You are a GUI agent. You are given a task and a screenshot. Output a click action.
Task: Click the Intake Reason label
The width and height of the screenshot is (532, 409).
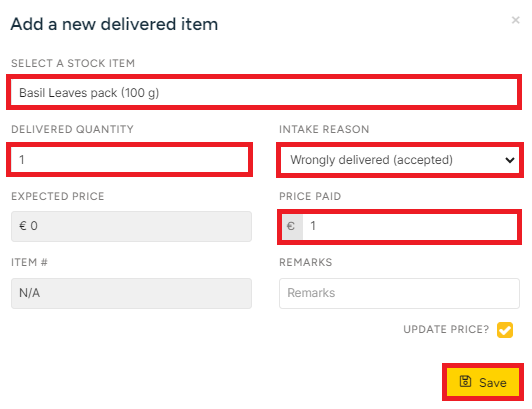pyautogui.click(x=324, y=129)
